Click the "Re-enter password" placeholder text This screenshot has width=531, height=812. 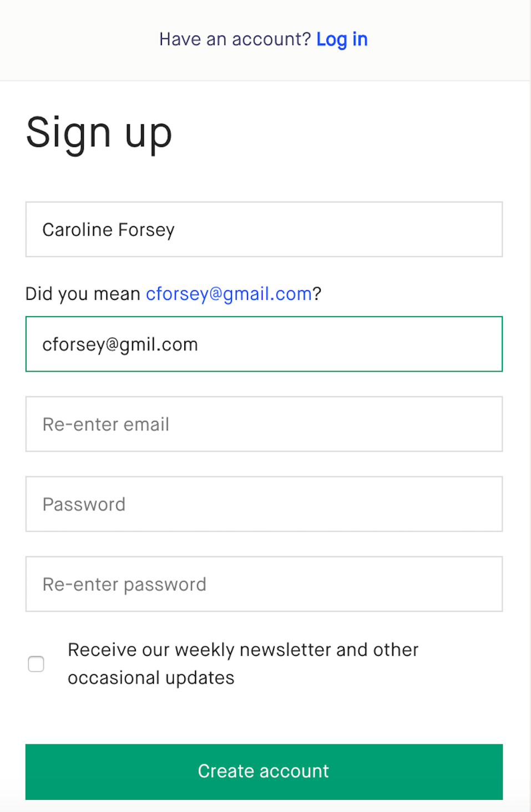[124, 584]
